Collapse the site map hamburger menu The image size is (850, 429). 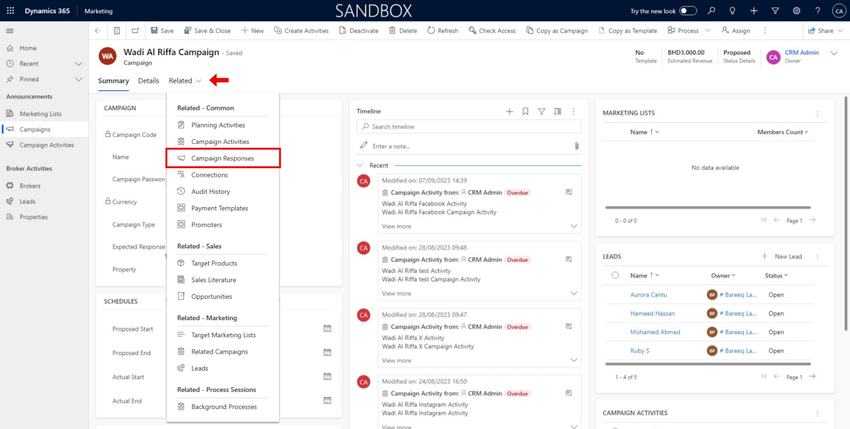click(10, 31)
